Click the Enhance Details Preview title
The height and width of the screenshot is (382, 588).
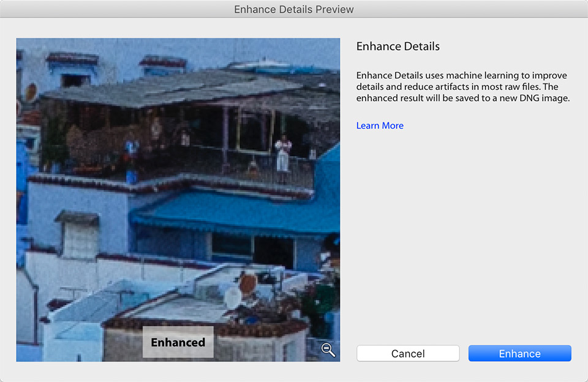coord(294,9)
